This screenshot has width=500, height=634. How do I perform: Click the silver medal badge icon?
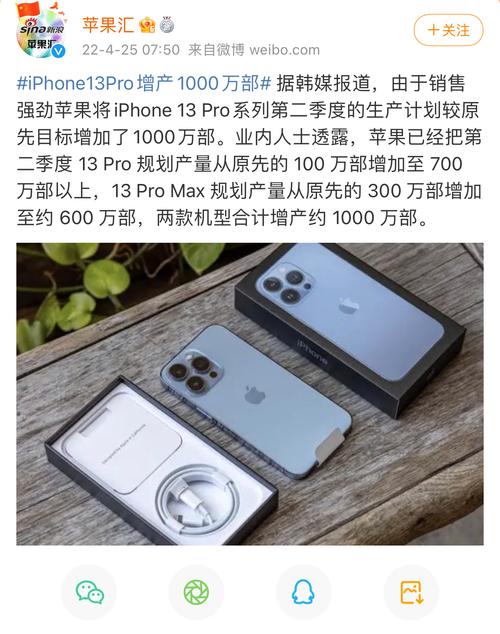coord(167,25)
